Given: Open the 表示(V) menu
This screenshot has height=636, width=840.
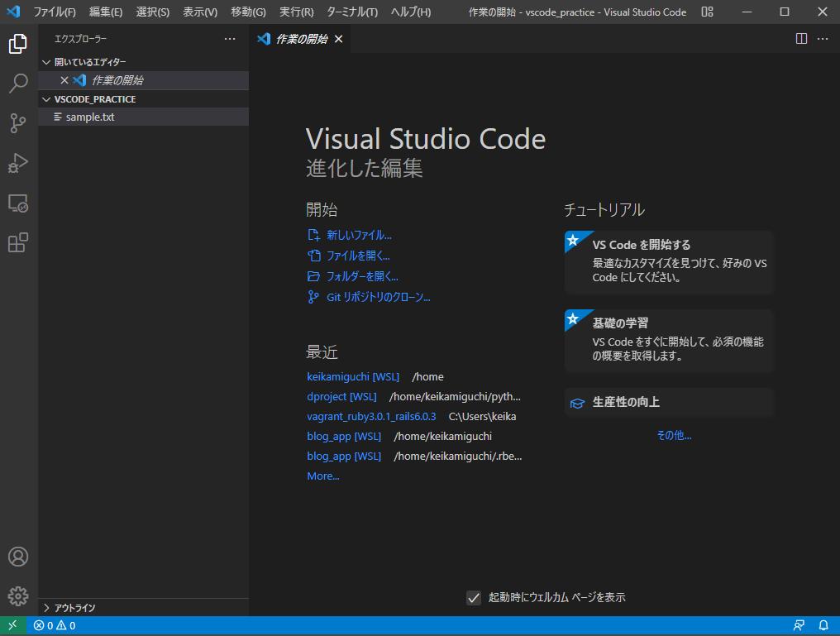Looking at the screenshot, I should coord(200,12).
